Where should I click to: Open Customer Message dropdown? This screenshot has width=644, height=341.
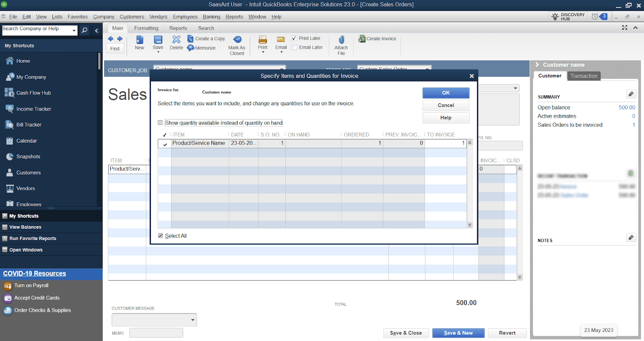coord(193,320)
